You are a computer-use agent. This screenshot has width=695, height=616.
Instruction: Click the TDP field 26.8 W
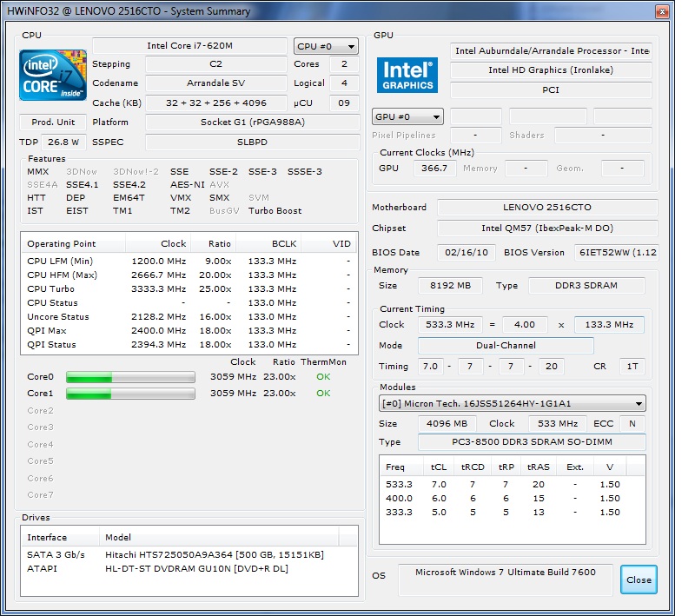[63, 142]
